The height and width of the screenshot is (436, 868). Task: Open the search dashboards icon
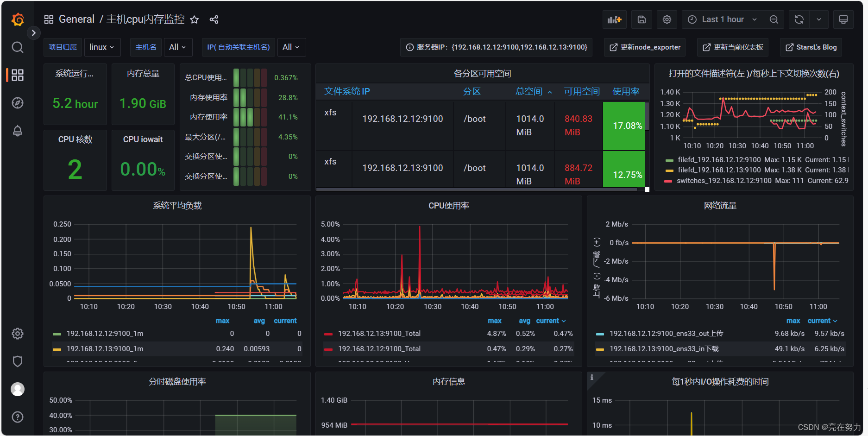pyautogui.click(x=18, y=47)
